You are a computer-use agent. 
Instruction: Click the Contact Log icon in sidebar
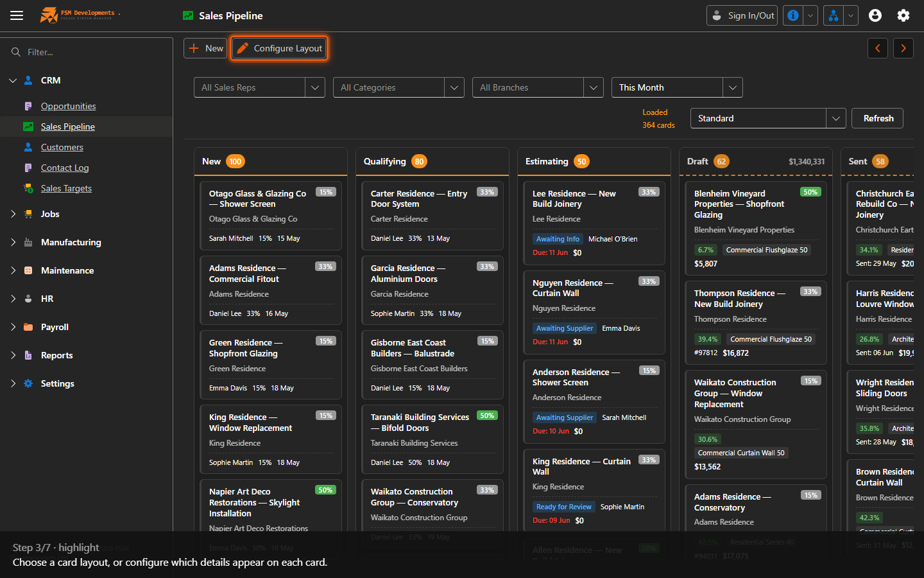28,168
